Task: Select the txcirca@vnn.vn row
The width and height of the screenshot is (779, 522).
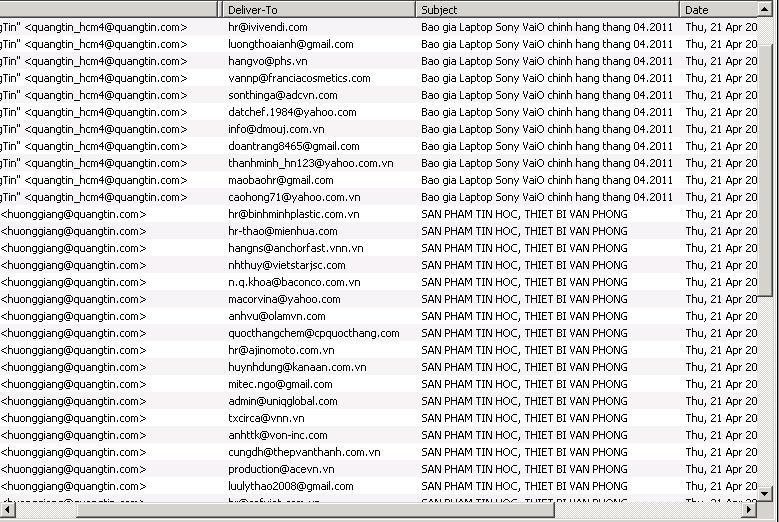Action: (379, 418)
